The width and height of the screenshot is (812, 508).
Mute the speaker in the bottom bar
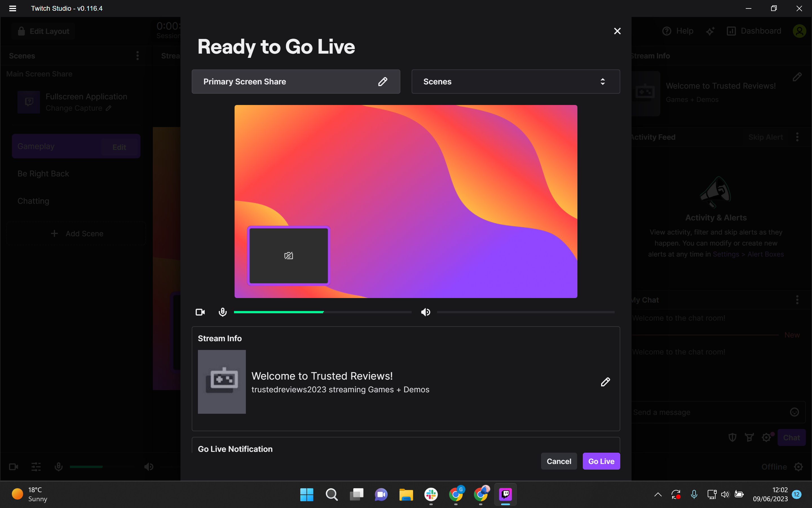[x=149, y=467]
